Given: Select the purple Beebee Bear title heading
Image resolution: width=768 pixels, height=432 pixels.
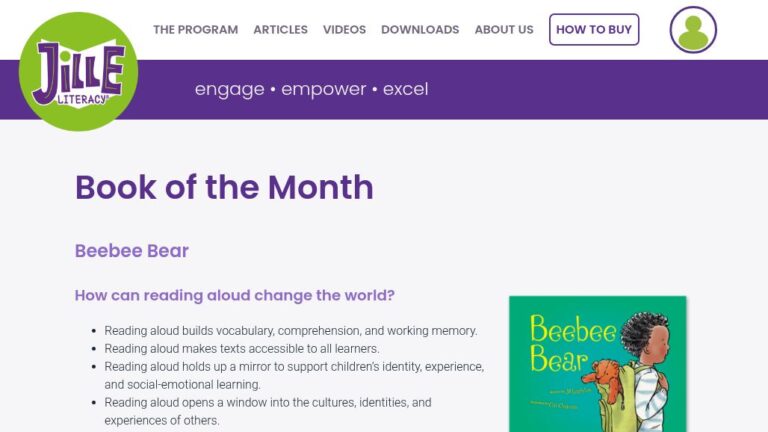Looking at the screenshot, I should click(132, 250).
